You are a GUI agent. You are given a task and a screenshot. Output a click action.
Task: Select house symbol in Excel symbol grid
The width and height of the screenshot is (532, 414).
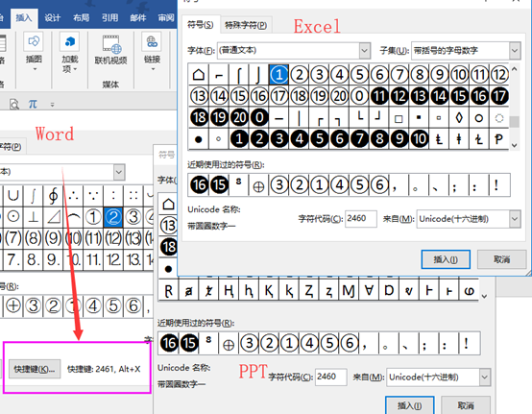pyautogui.click(x=199, y=74)
